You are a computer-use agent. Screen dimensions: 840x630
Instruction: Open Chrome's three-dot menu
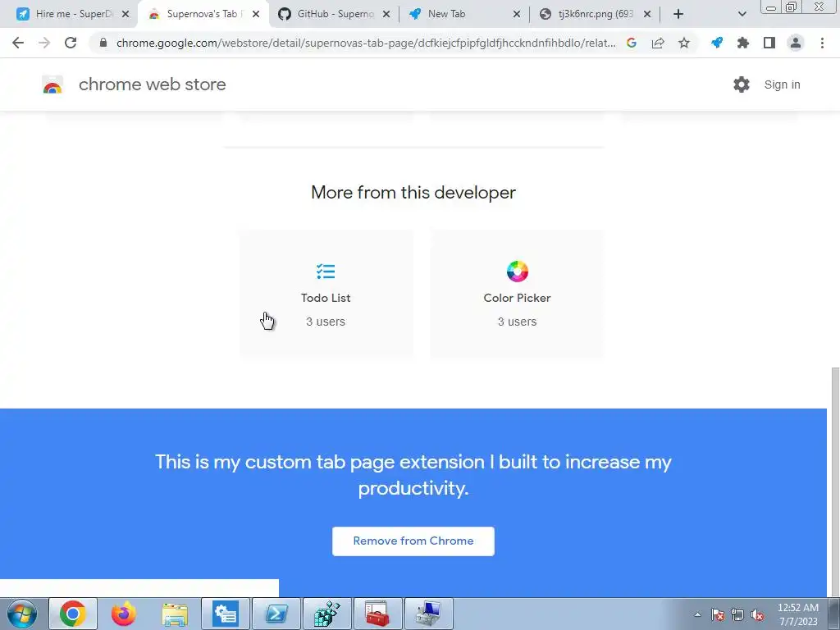click(822, 43)
